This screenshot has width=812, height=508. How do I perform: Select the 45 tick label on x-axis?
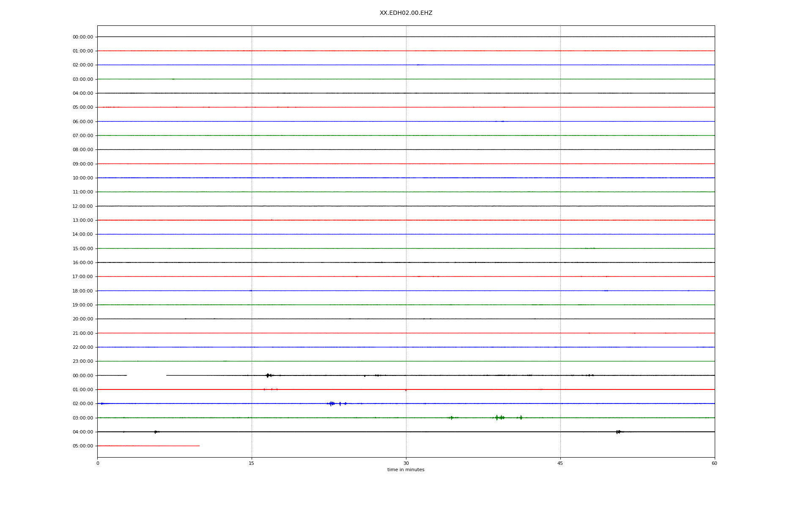point(560,463)
